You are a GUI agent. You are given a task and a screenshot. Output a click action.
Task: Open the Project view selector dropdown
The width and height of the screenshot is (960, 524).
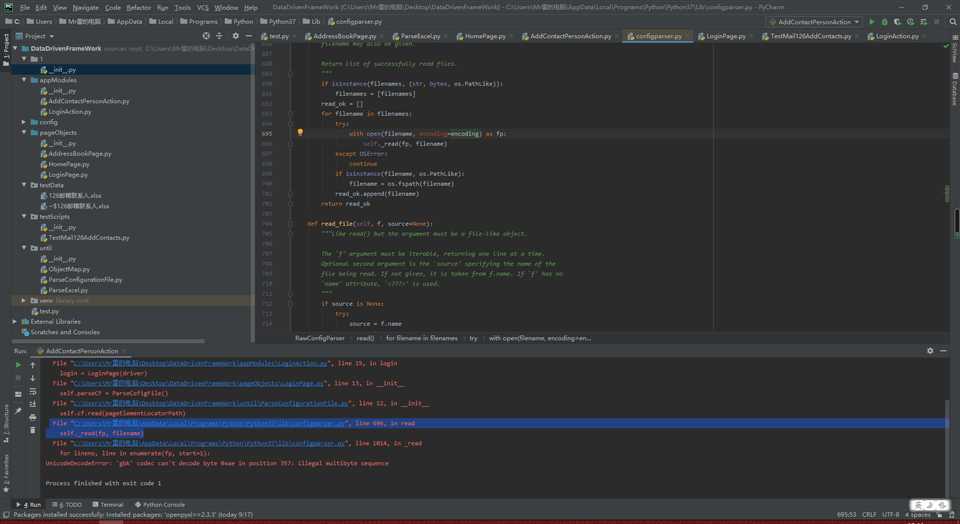tap(36, 36)
